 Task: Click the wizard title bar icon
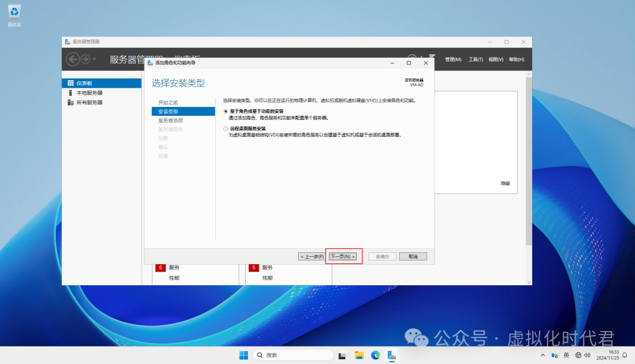(x=150, y=63)
